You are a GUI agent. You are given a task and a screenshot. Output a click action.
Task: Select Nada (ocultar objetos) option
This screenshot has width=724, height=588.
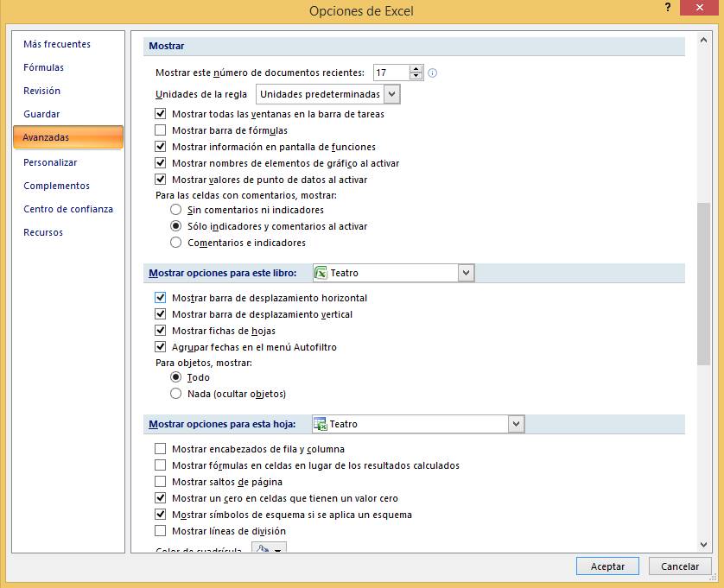tap(175, 394)
